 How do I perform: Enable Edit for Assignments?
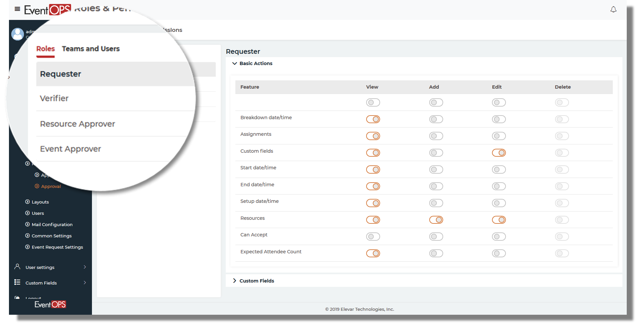coord(499,136)
